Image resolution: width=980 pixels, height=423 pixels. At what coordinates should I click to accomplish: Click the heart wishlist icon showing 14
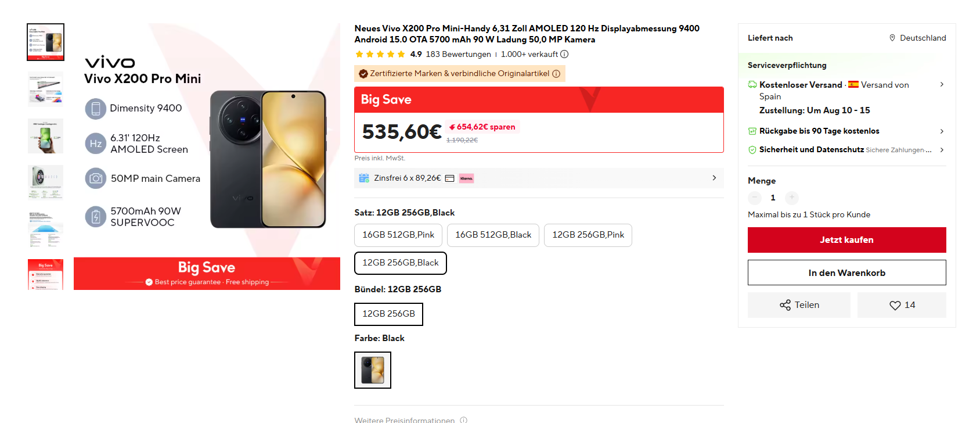(895, 305)
